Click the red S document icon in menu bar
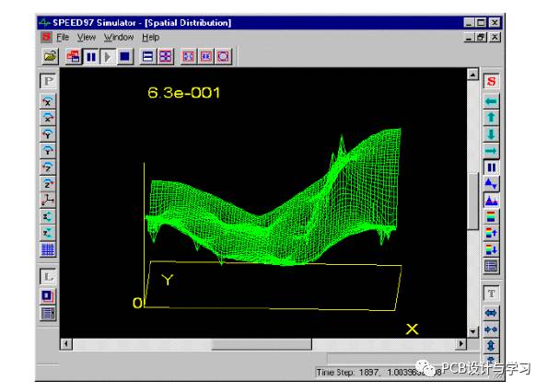 [x=46, y=37]
